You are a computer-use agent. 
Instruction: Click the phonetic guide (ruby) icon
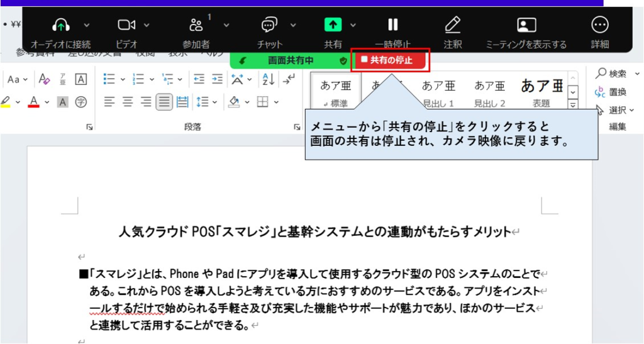pos(63,79)
